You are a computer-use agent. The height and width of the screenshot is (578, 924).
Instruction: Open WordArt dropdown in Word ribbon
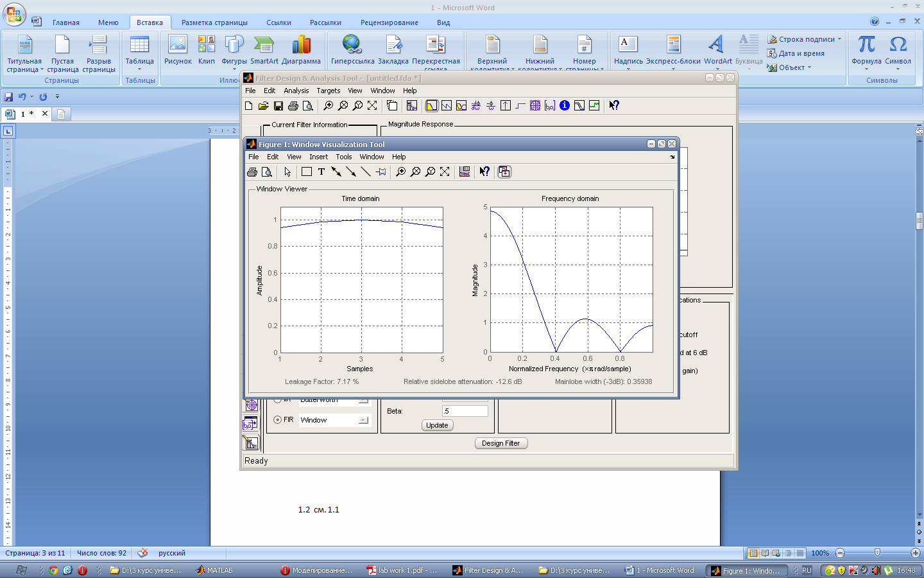coord(717,52)
